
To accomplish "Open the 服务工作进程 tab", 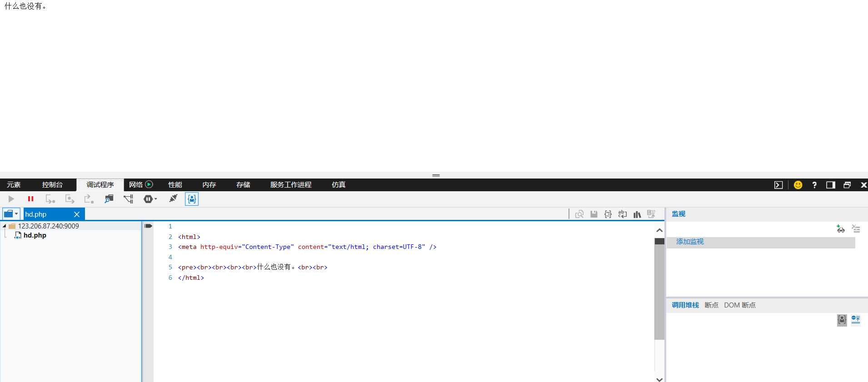I will 291,184.
